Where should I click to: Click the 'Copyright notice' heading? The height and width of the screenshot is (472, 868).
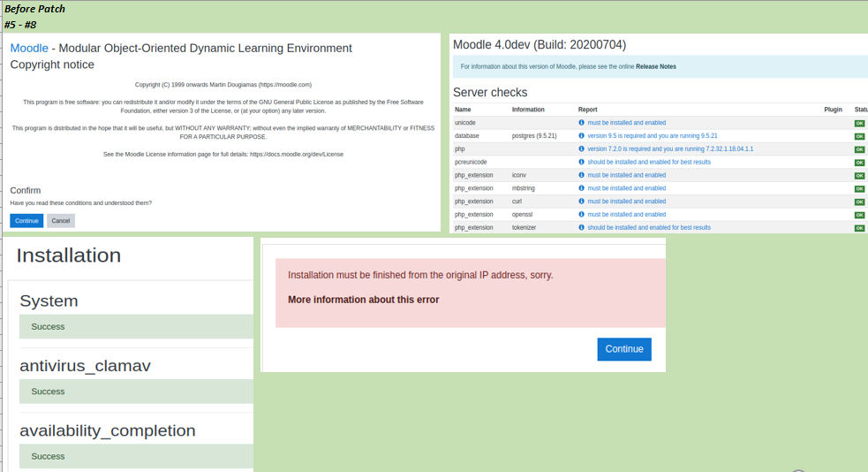(x=52, y=65)
